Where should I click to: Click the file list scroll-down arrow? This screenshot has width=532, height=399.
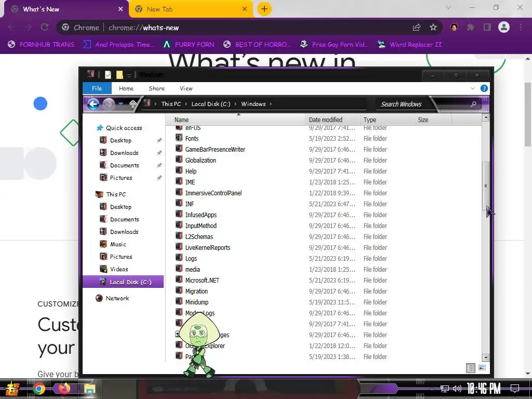(486, 357)
